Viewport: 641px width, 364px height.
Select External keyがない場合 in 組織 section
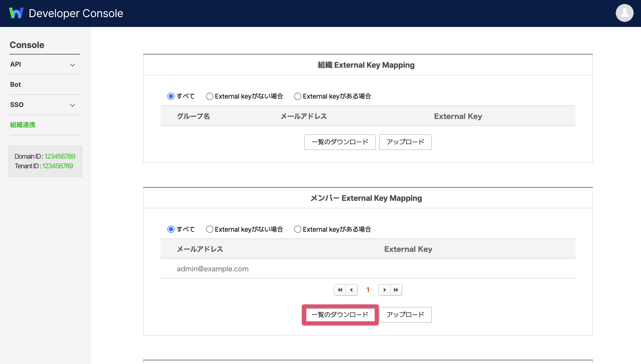pyautogui.click(x=209, y=96)
